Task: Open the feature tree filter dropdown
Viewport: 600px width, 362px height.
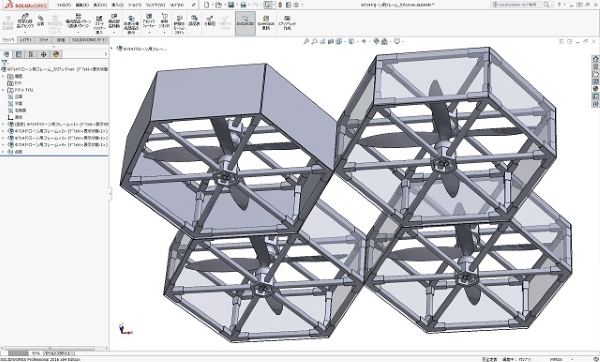Action: click(5, 62)
